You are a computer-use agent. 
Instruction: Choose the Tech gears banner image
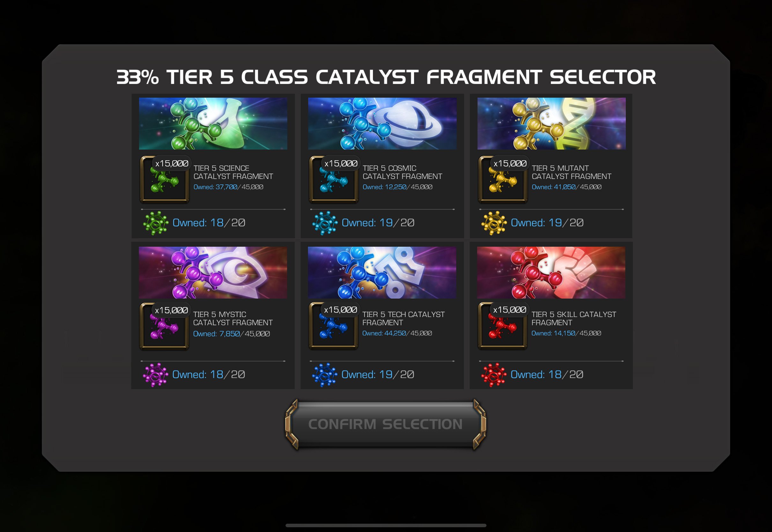(x=382, y=272)
